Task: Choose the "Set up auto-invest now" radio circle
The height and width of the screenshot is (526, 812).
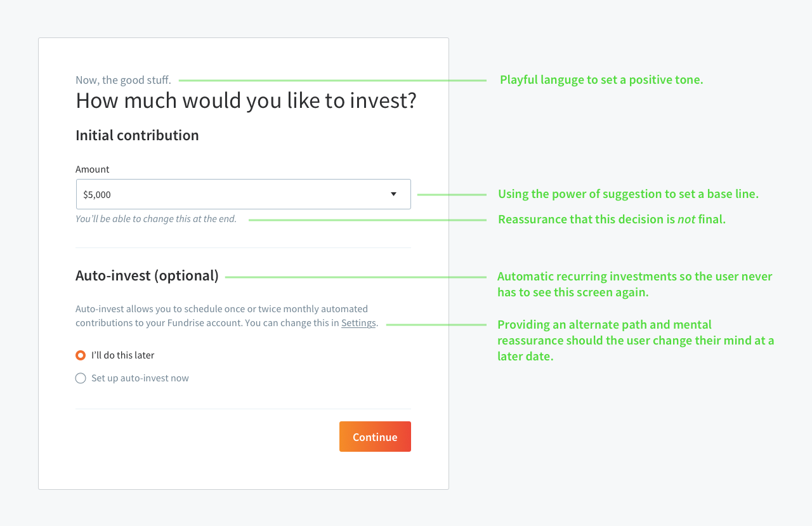Action: [81, 378]
